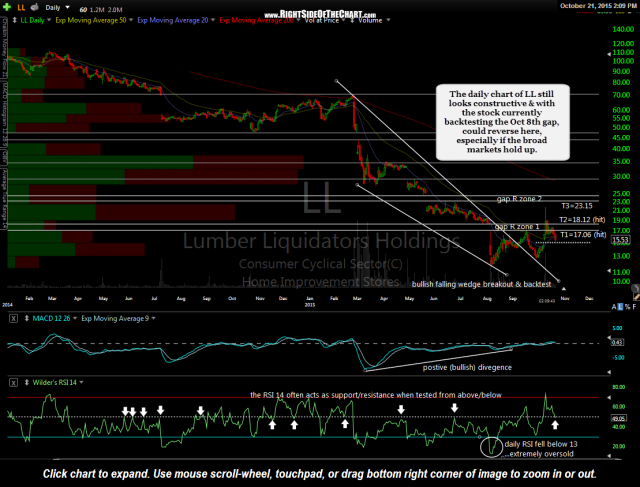
Task: Click the gap R zone 2 label
Action: pos(519,199)
